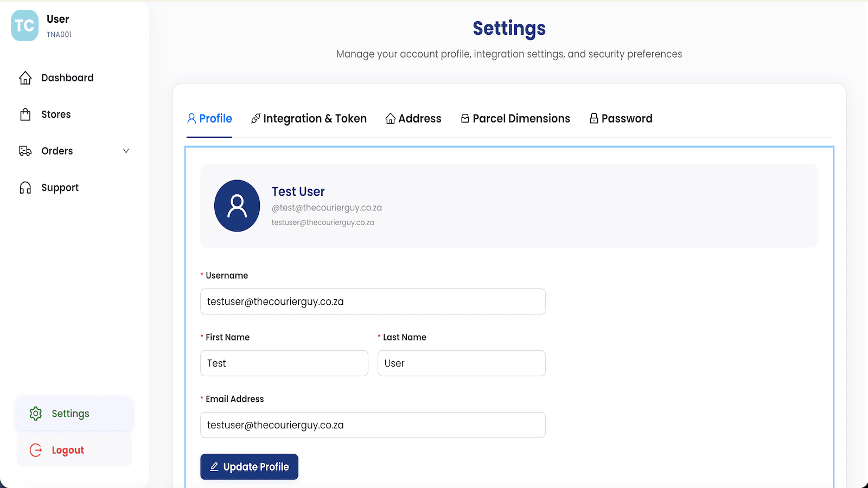The image size is (868, 488).
Task: Click the pencil icon on Update Profile
Action: click(x=214, y=467)
